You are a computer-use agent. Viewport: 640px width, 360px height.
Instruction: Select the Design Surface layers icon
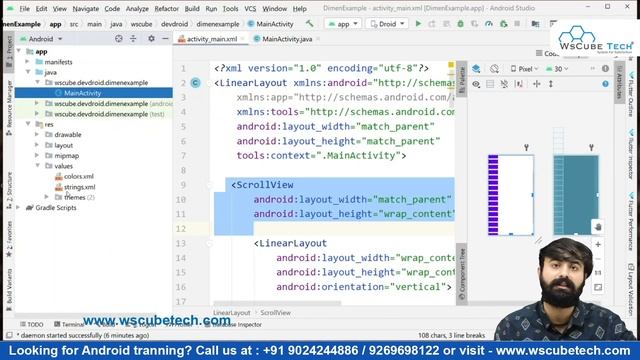[476, 69]
